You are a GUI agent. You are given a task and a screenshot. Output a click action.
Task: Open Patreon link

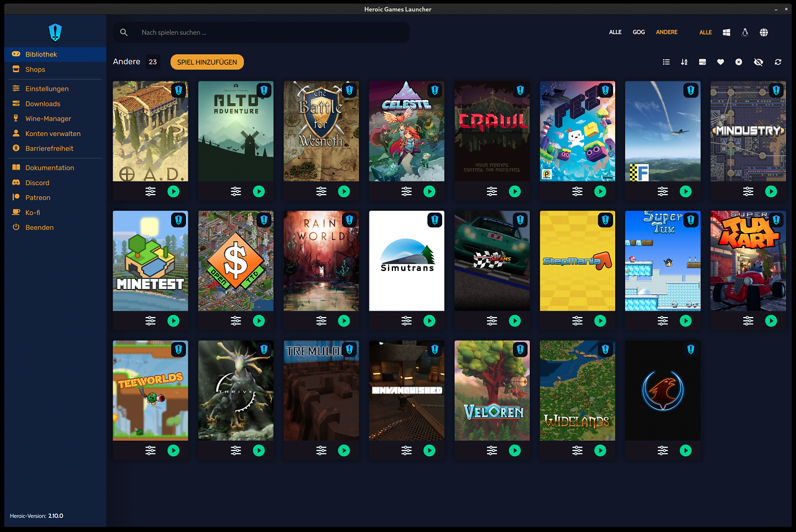tap(55, 198)
